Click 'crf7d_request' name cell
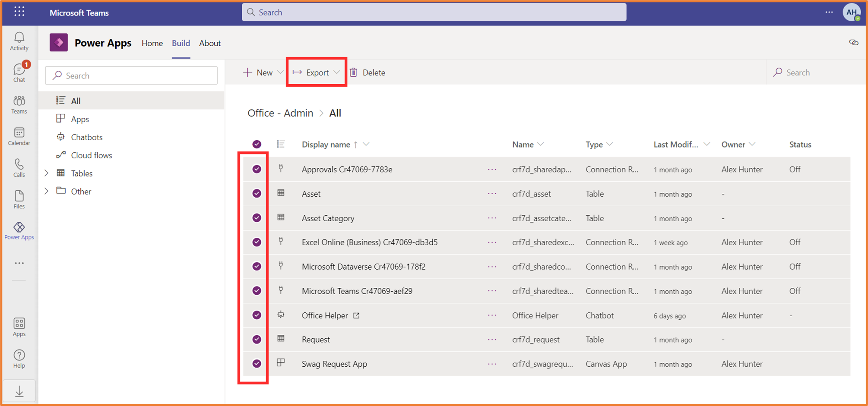 [536, 340]
